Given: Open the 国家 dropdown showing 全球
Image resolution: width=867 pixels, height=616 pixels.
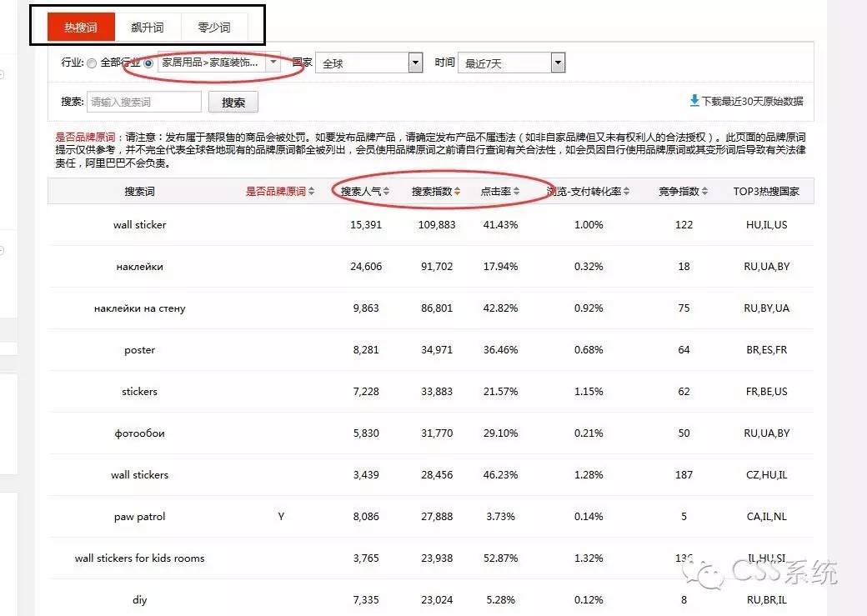Looking at the screenshot, I should point(368,63).
